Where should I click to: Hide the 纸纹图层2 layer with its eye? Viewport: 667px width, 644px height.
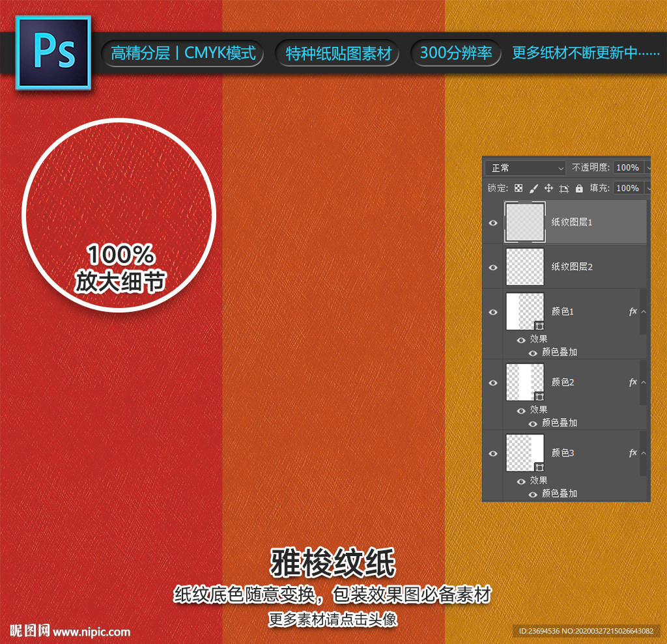pos(493,268)
